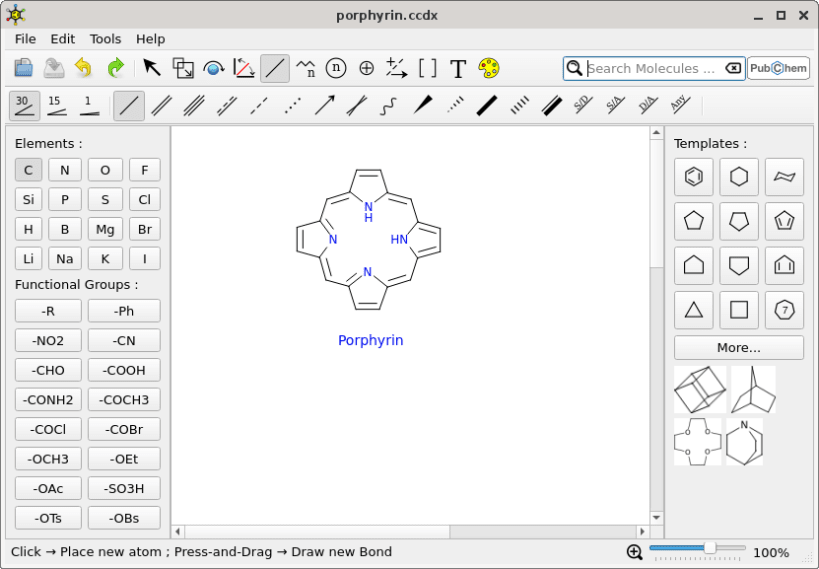This screenshot has height=569, width=819.
Task: Expand More... templates list
Action: click(x=738, y=348)
